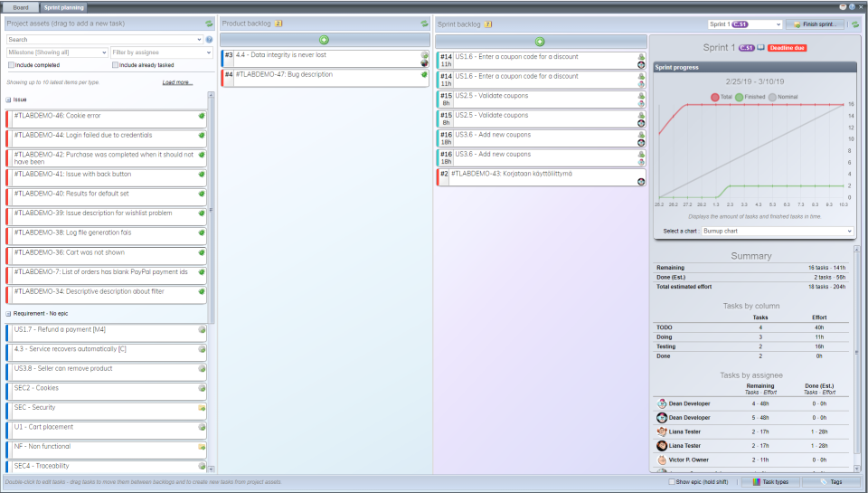
Task: Select 4.3 - Service recovers automatically requirement
Action: (x=107, y=352)
